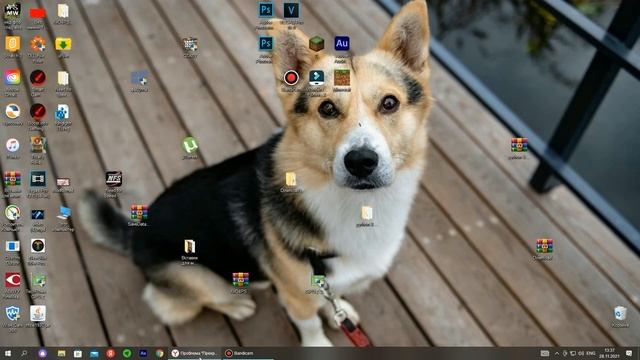Open the Mail app in taskbar
Screen dimensions: 640x360
pos(94,353)
